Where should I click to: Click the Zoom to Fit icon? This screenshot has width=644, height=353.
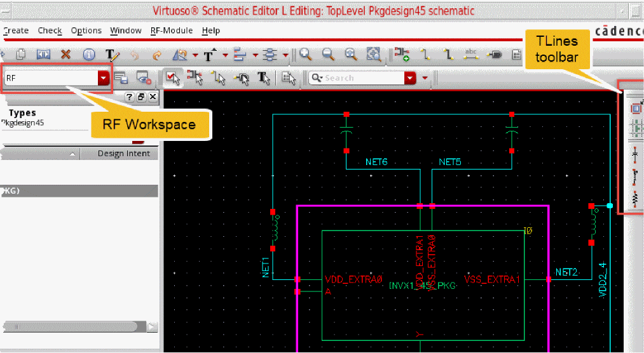373,55
